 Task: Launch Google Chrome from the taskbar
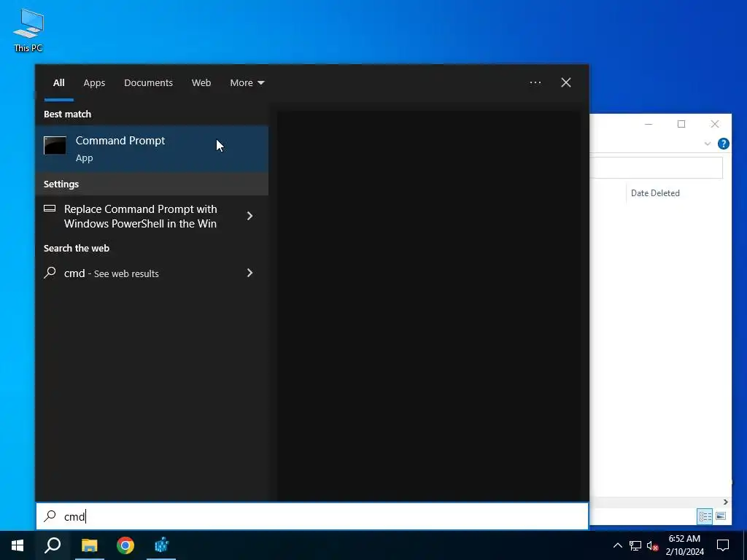[125, 545]
